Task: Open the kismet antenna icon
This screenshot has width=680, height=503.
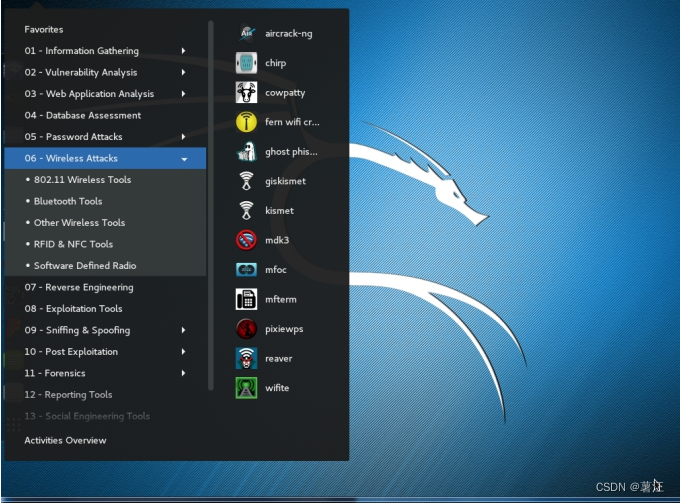Action: point(246,210)
